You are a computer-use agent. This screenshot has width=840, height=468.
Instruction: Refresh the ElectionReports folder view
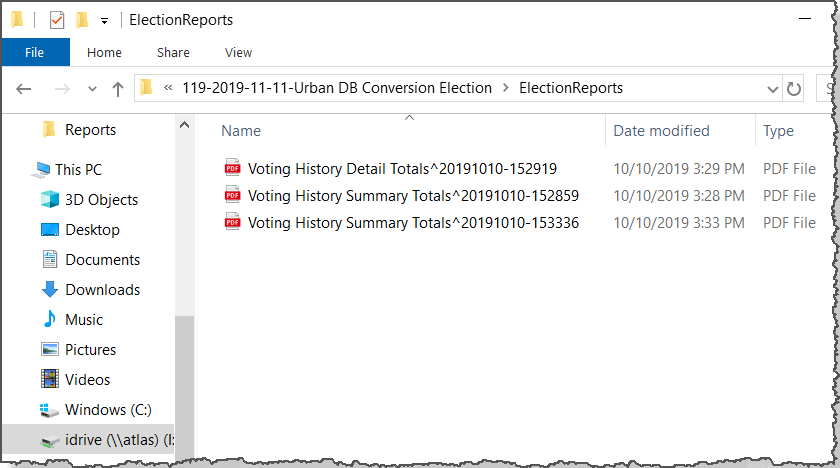pyautogui.click(x=794, y=89)
